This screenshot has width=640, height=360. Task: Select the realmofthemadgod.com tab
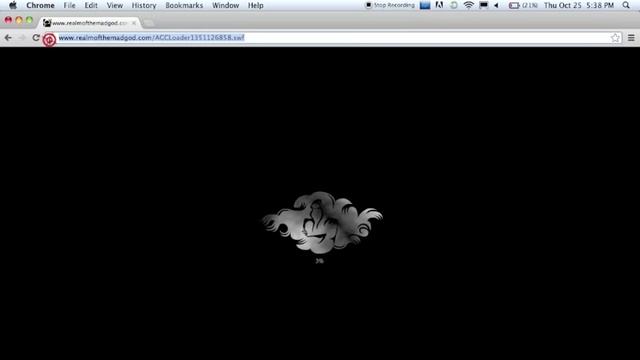(89, 23)
